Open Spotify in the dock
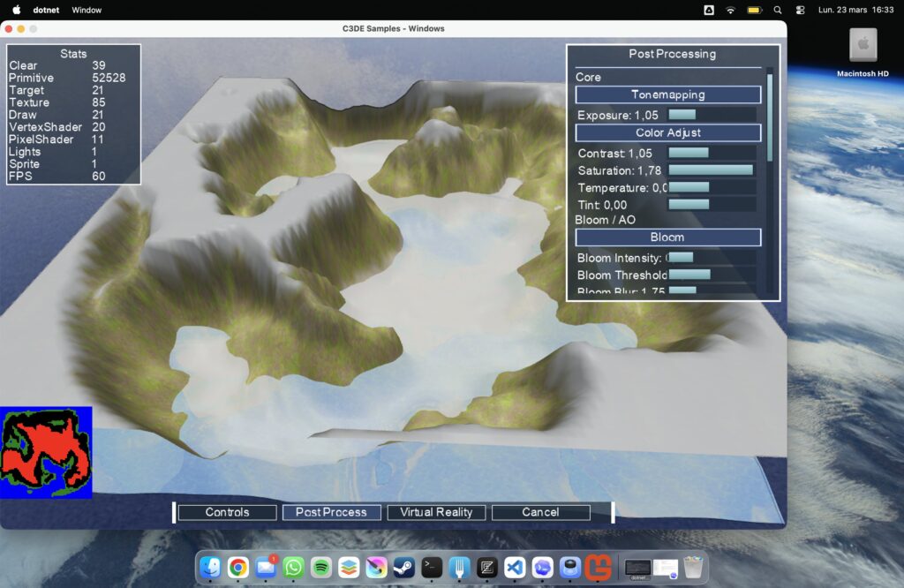 click(321, 568)
